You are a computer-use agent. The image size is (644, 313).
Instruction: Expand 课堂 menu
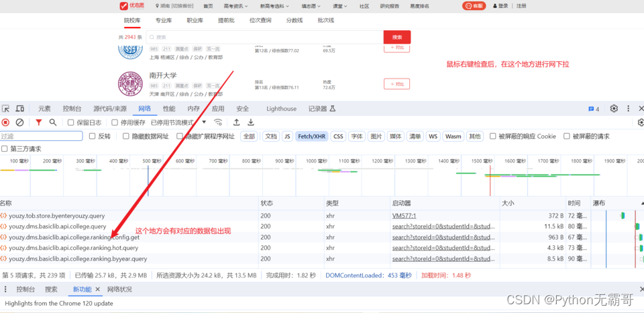(x=340, y=6)
